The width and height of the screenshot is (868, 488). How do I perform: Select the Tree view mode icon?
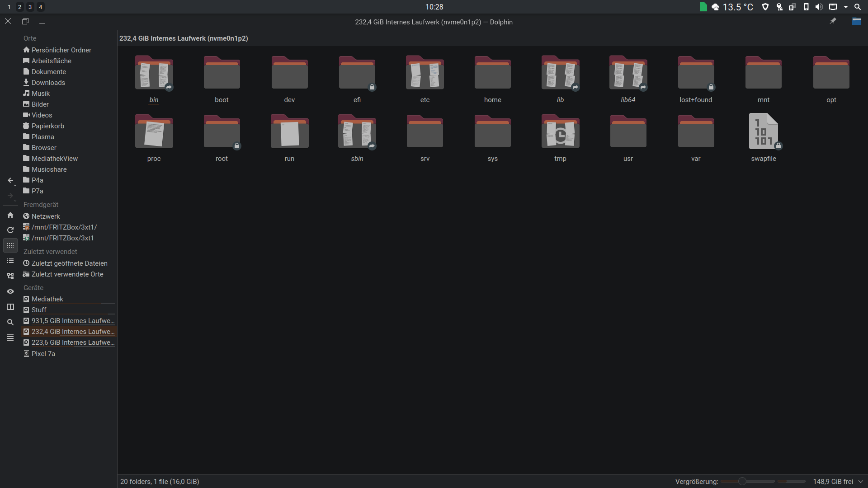pyautogui.click(x=10, y=276)
